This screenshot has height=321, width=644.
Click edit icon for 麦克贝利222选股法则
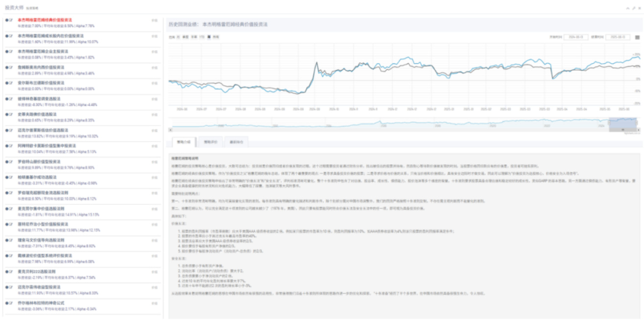(11, 271)
